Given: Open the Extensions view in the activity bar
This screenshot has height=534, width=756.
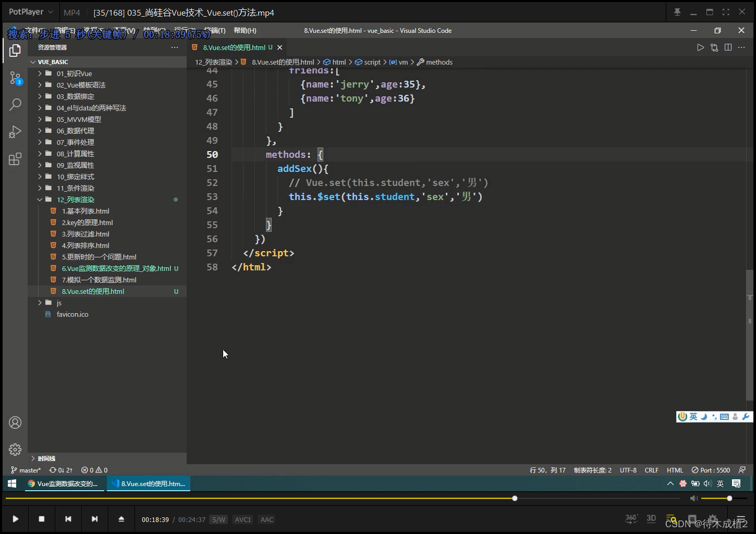Looking at the screenshot, I should pos(15,159).
